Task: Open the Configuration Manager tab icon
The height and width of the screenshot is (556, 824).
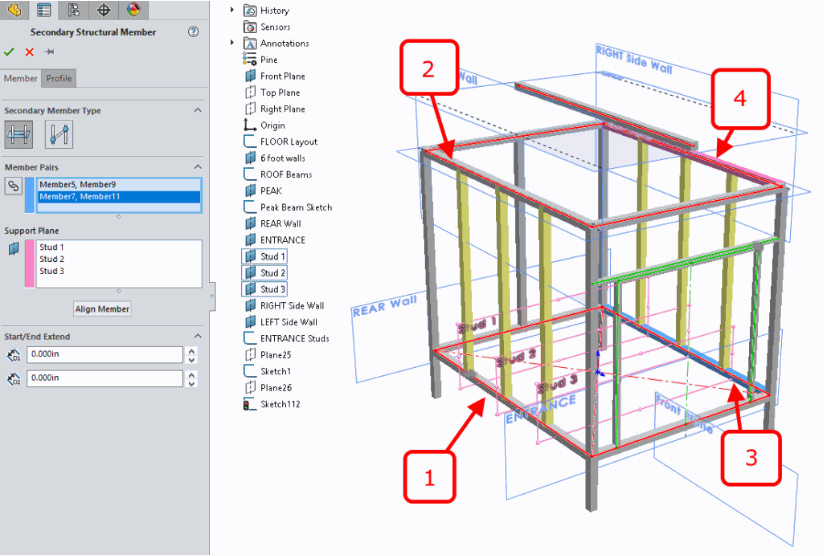Action: click(73, 10)
